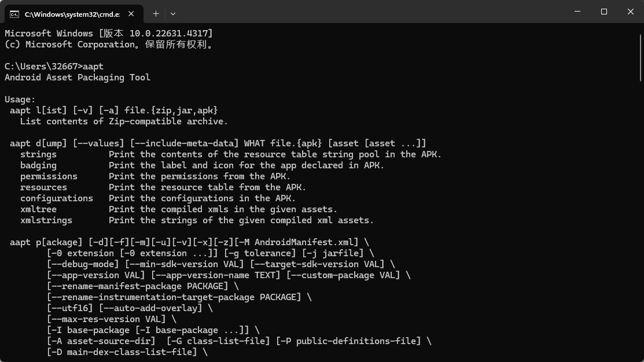Close the cmd.exe tab
The image size is (644, 362).
point(131,13)
